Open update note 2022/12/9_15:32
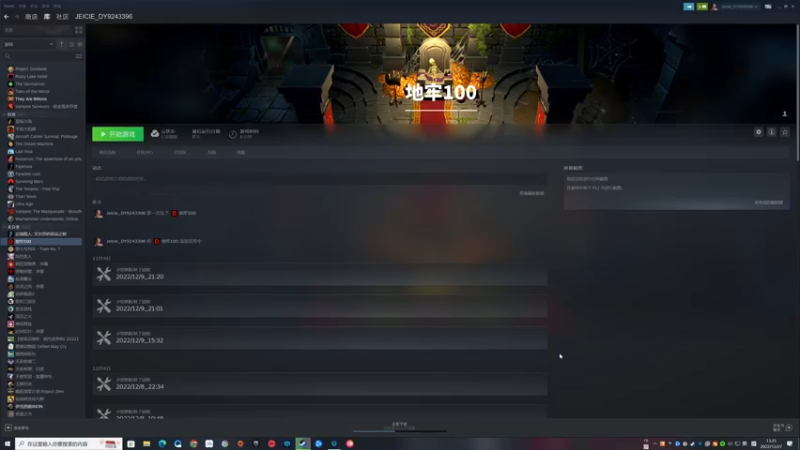The image size is (800, 450). click(x=320, y=338)
